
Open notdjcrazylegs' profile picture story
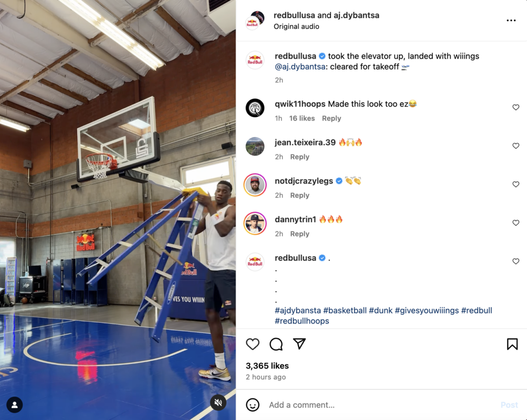pos(255,185)
